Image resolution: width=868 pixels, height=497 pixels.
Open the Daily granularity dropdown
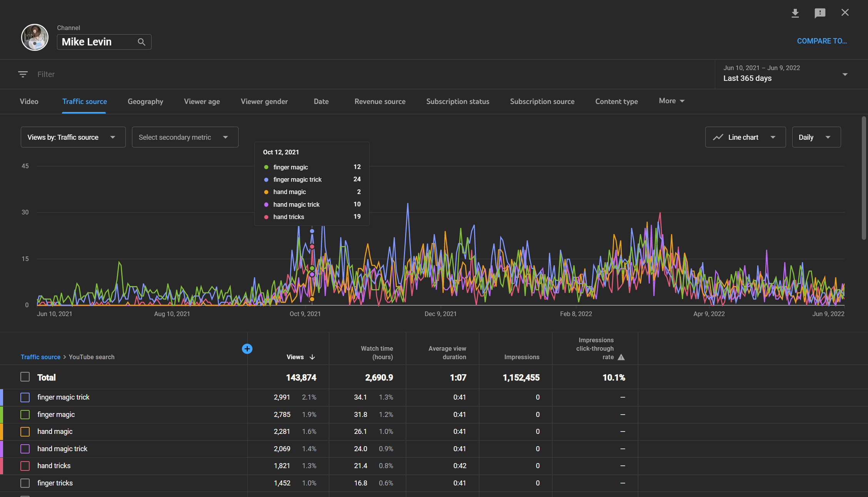pyautogui.click(x=816, y=137)
